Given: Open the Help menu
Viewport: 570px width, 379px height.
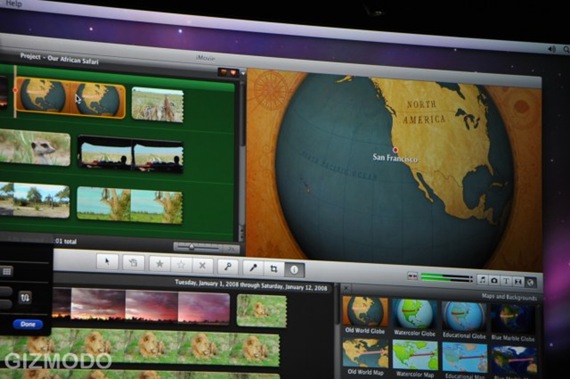Looking at the screenshot, I should [14, 4].
